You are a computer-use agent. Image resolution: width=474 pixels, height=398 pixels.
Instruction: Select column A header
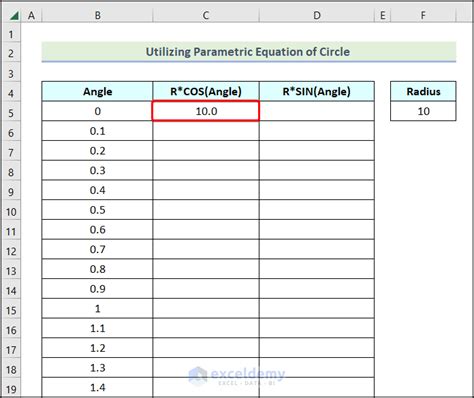[31, 15]
